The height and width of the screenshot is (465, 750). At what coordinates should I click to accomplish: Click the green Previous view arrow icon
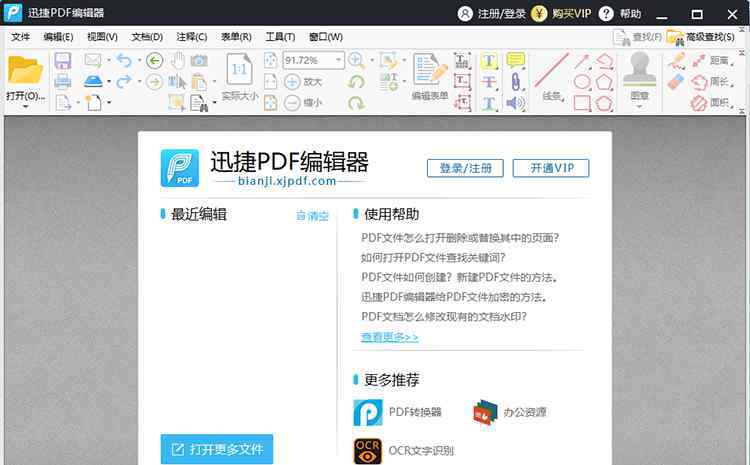tap(154, 60)
